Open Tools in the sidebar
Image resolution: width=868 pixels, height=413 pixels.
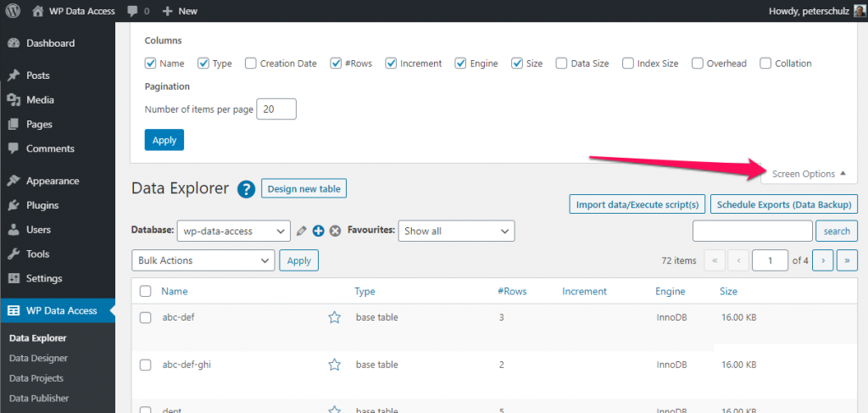click(58, 254)
